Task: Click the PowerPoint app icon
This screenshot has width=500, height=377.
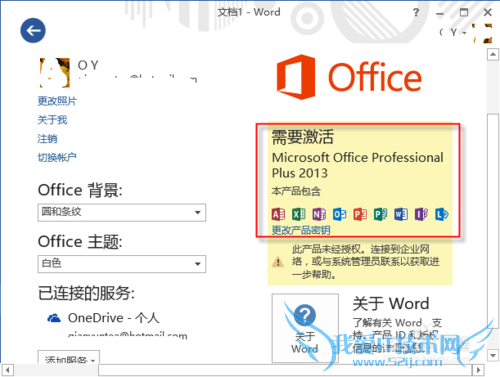Action: point(360,214)
